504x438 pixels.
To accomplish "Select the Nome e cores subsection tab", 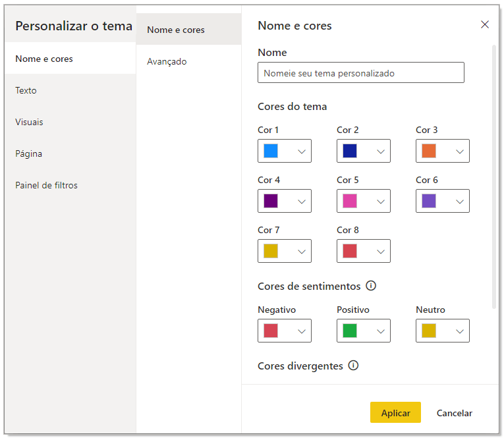I will click(188, 30).
